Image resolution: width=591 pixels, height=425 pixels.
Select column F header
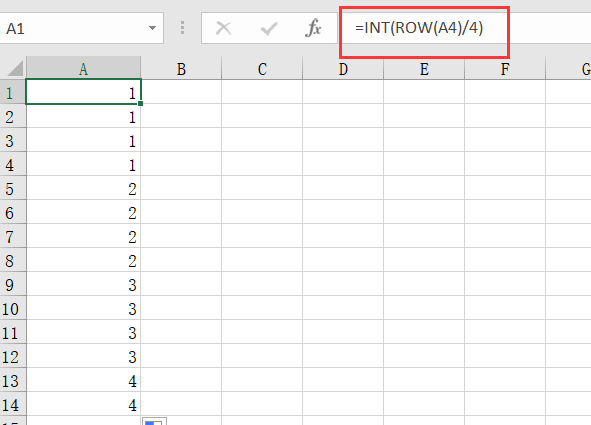505,69
